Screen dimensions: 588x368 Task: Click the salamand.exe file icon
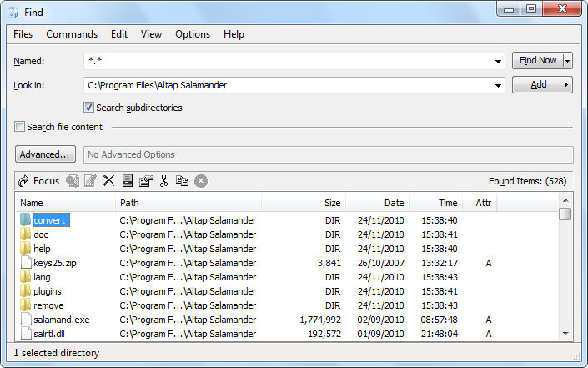coord(26,320)
